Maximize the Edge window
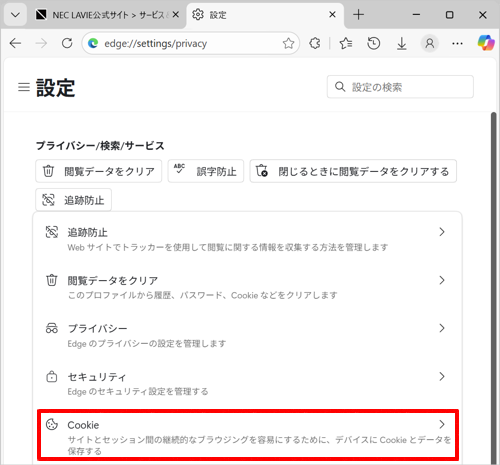This screenshot has height=465, width=500. (x=450, y=15)
